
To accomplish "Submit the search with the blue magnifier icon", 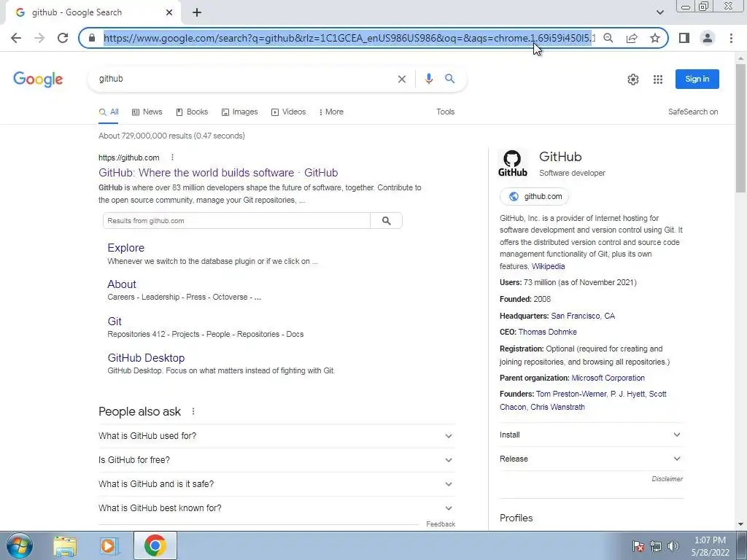I will coord(449,79).
